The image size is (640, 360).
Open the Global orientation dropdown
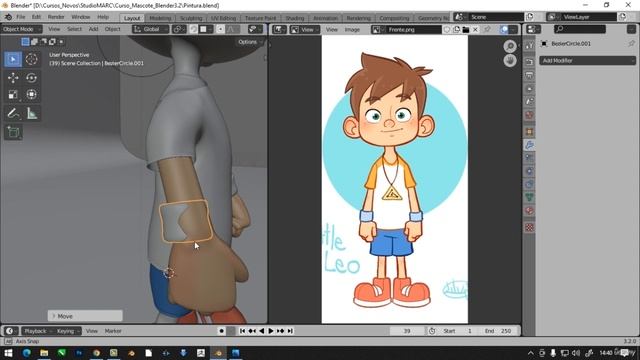point(150,29)
